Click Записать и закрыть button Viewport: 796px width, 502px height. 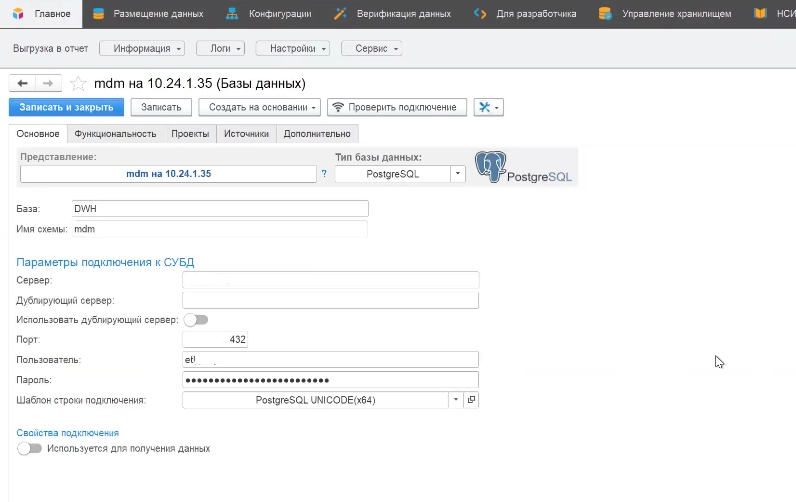(67, 107)
